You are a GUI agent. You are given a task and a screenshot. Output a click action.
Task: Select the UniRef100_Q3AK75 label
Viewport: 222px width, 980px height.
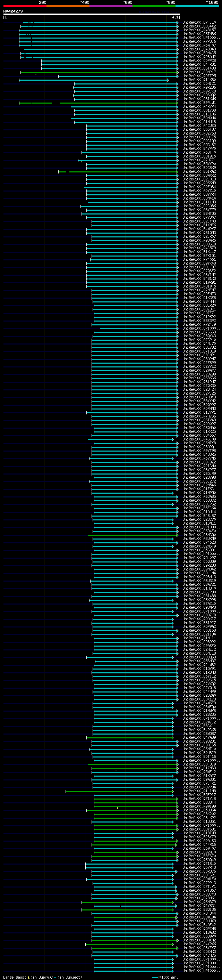coord(199,137)
